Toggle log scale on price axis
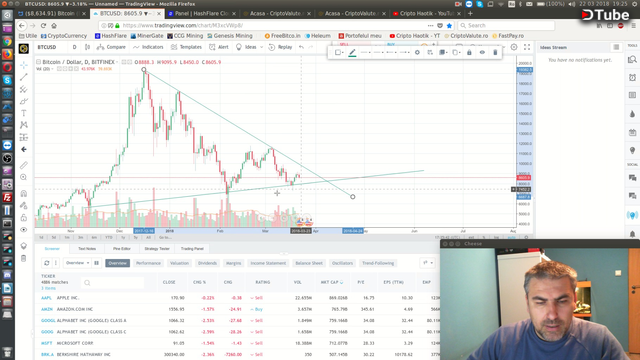The image size is (640, 360). [x=496, y=237]
